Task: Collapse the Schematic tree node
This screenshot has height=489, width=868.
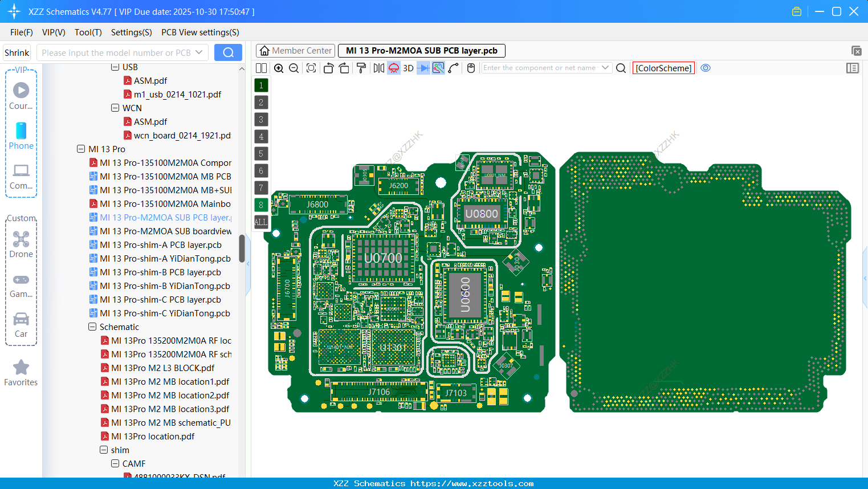Action: tap(92, 327)
